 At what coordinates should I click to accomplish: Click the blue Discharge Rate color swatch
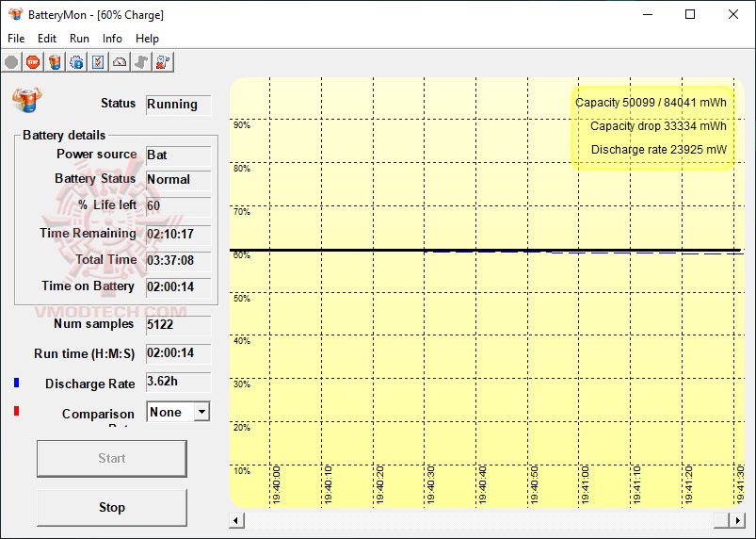[x=16, y=383]
